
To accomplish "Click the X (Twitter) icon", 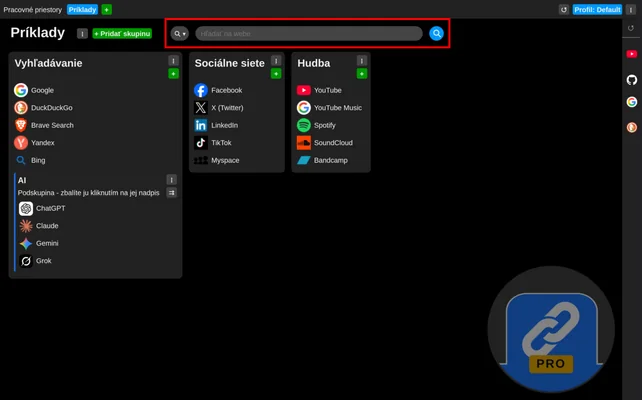I will pos(201,108).
